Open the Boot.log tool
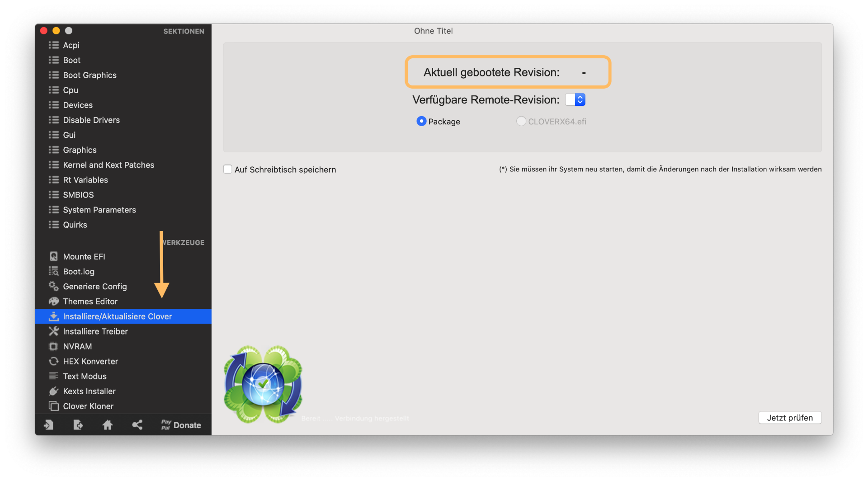 pyautogui.click(x=123, y=271)
